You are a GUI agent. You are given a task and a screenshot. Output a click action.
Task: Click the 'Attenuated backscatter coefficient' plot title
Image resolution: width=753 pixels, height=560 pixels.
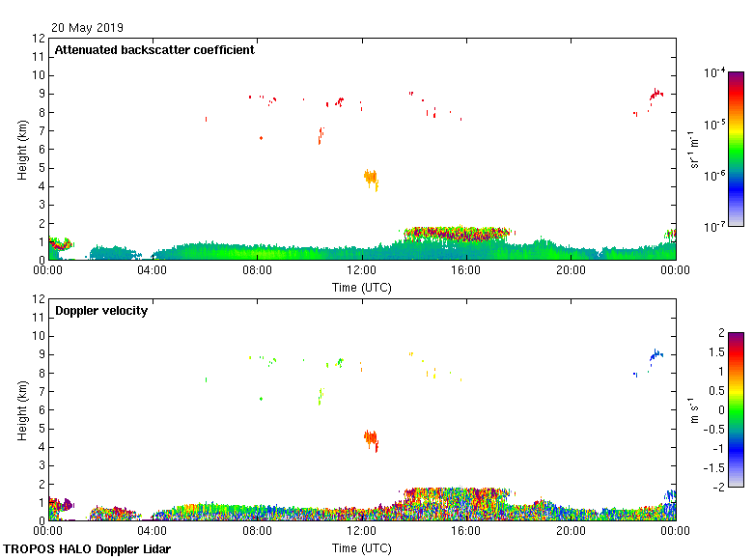click(x=154, y=50)
